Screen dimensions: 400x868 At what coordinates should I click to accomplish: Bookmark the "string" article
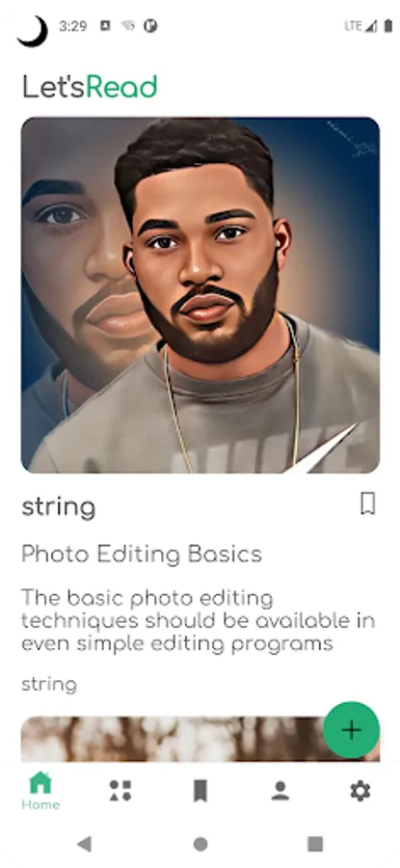367,504
